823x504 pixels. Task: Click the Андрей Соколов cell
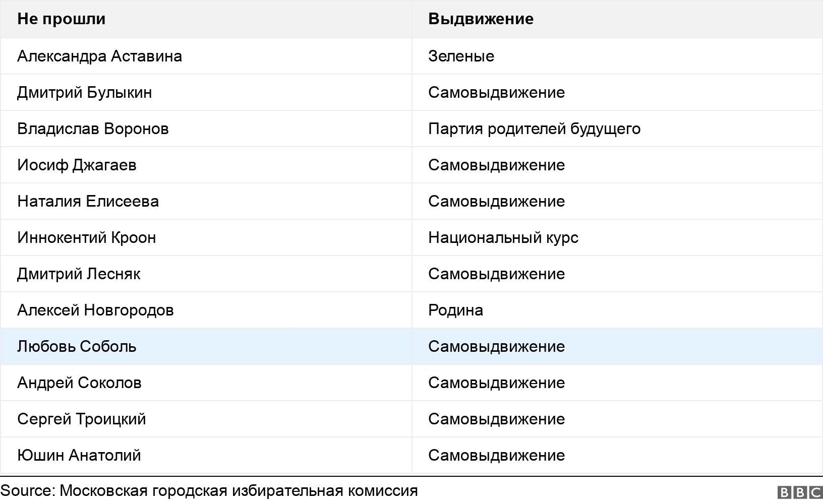pos(79,383)
